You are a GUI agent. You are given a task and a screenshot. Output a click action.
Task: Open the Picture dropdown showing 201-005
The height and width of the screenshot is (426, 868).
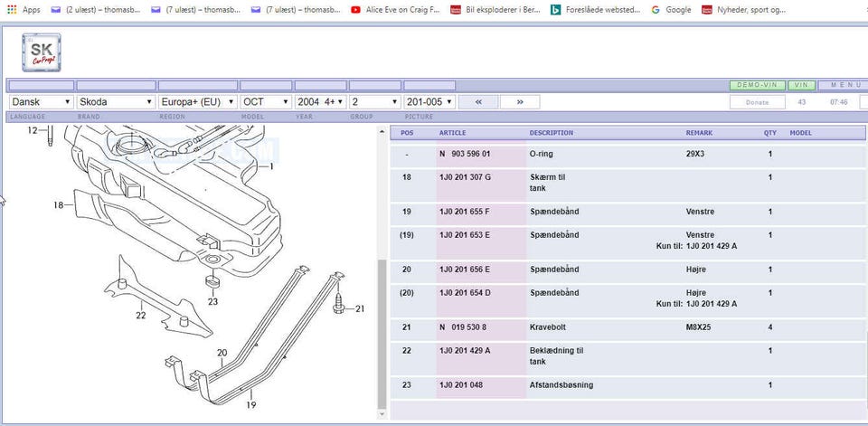click(429, 102)
